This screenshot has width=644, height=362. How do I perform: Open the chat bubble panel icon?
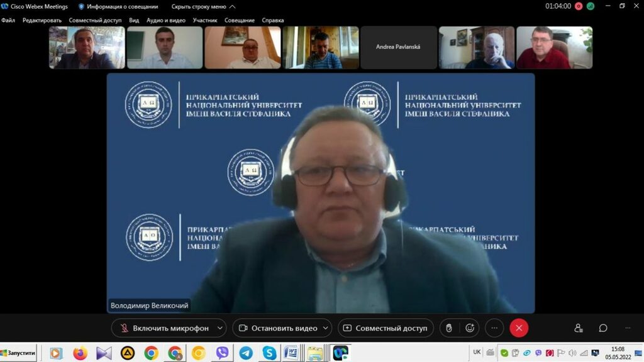602,328
